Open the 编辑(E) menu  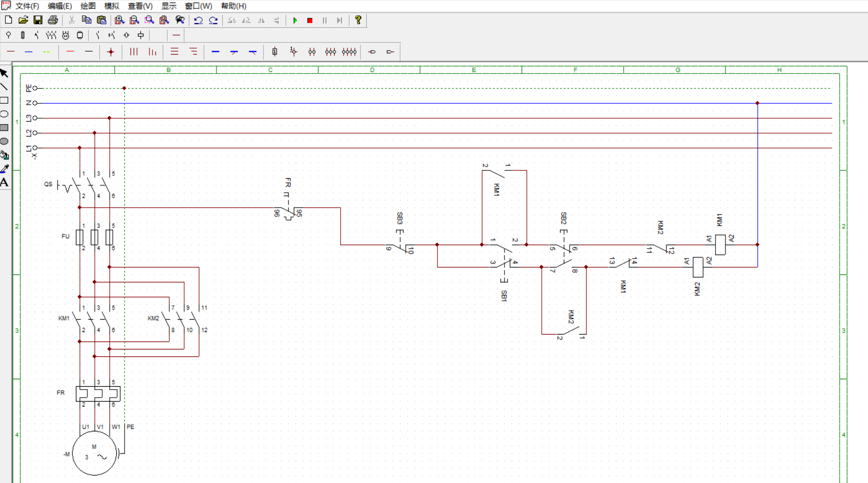pos(60,6)
